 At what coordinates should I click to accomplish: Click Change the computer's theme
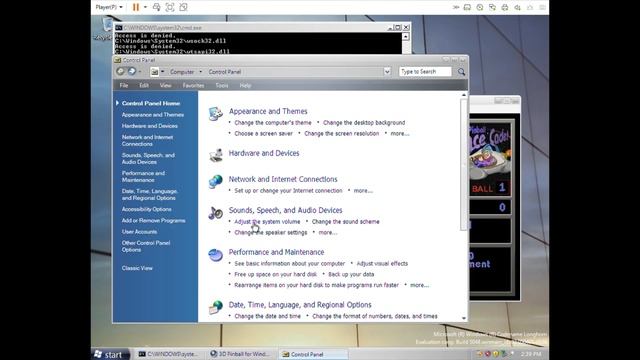[x=273, y=122]
